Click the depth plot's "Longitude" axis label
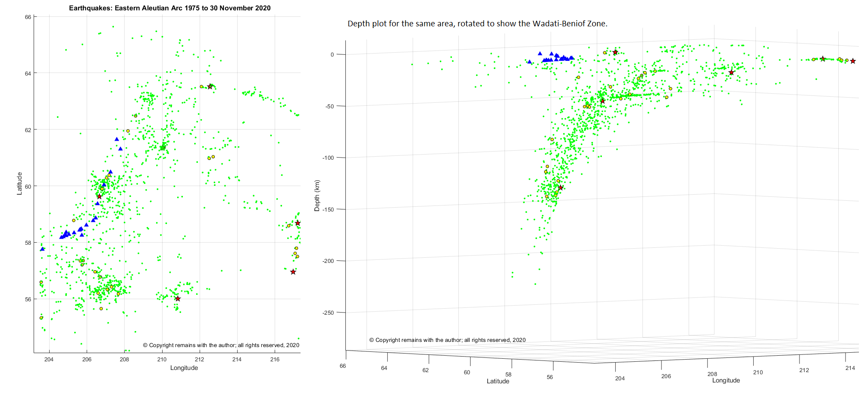The image size is (868, 414). click(726, 380)
